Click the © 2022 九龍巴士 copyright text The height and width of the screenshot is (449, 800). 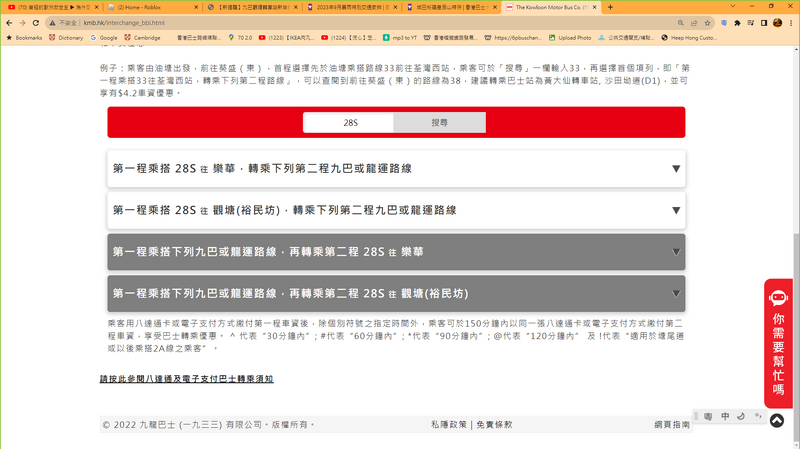[x=208, y=425]
